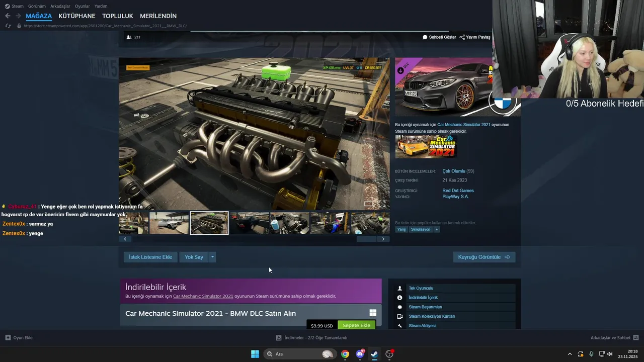Screen dimensions: 644x362
Task: Click Kuyruğu Görüntüle button
Action: tap(484, 257)
